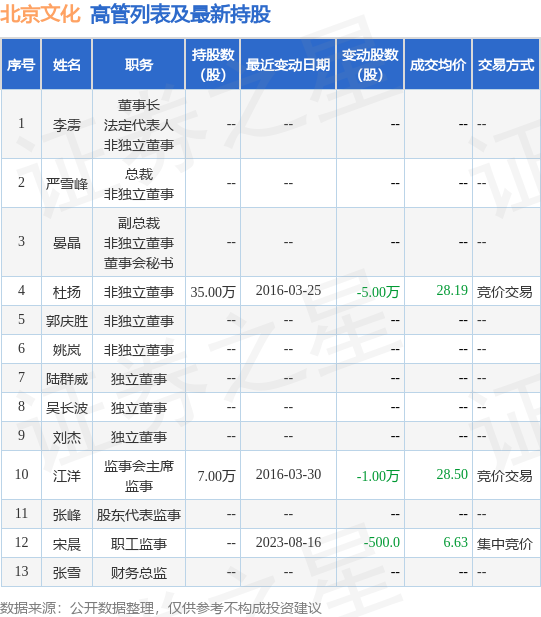
Task: Select the 序号 column header
Action: click(21, 65)
